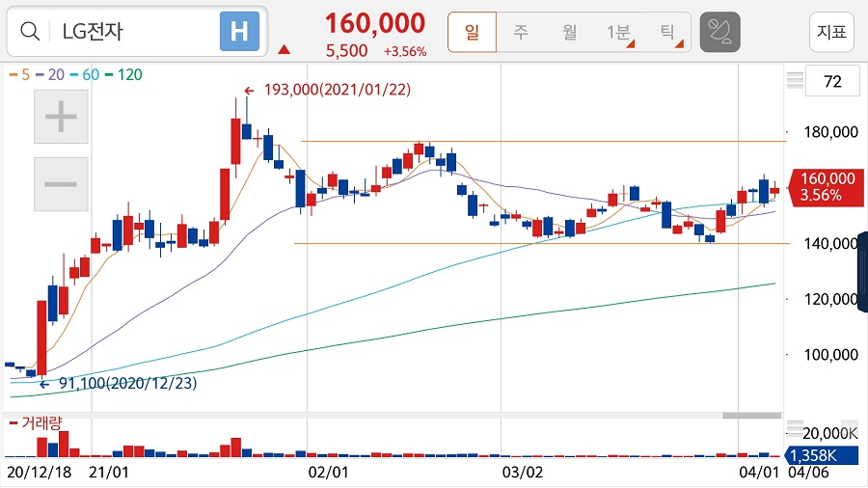Click the horizontal chart scrollbar thumb
The height and width of the screenshot is (488, 868).
click(x=751, y=416)
